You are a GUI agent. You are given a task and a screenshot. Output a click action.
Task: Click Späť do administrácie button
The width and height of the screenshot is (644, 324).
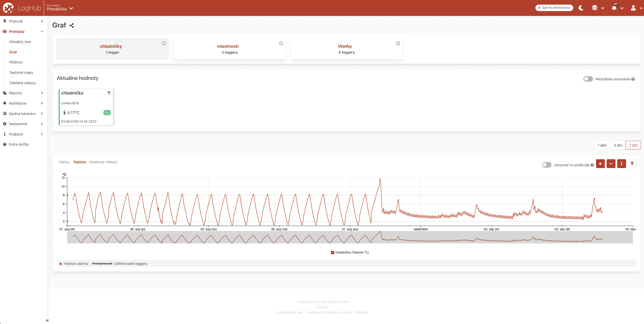pos(554,8)
